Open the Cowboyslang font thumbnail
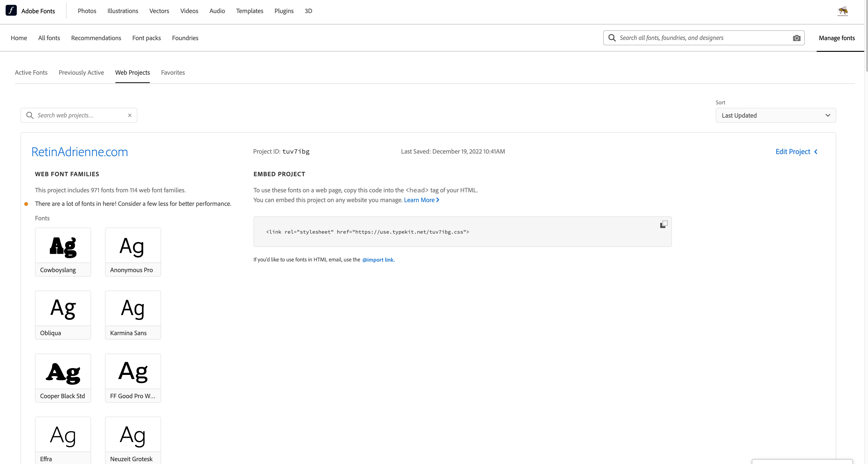The width and height of the screenshot is (868, 464). (x=63, y=246)
